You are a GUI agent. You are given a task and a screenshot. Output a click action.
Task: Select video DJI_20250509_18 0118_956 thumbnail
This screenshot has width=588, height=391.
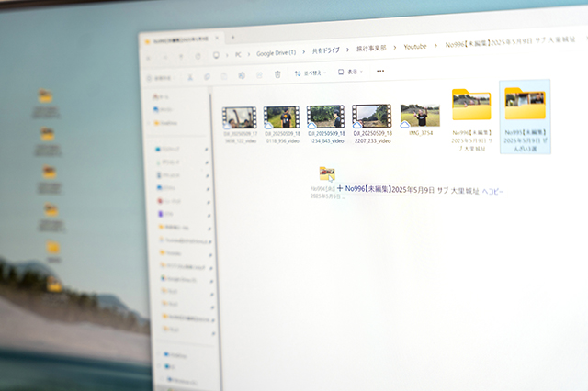[x=281, y=117]
